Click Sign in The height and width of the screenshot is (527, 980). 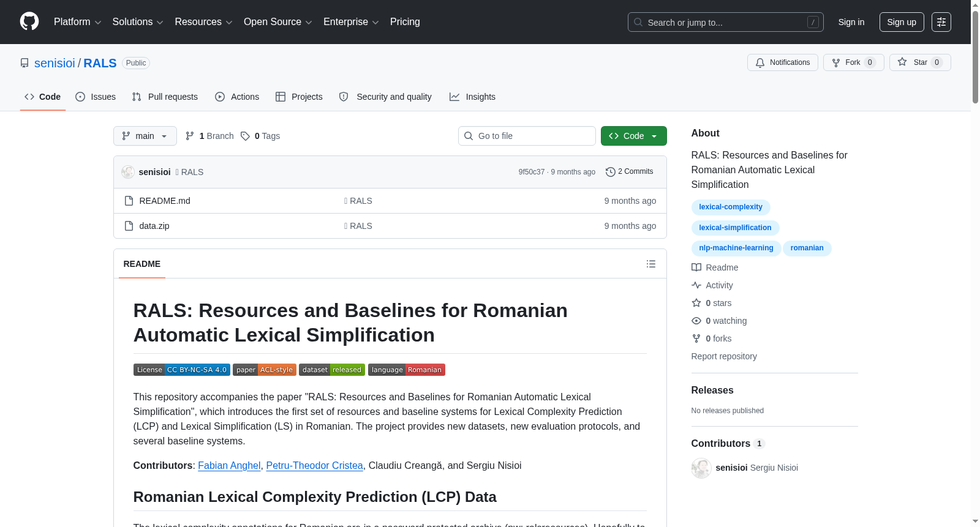coord(851,22)
